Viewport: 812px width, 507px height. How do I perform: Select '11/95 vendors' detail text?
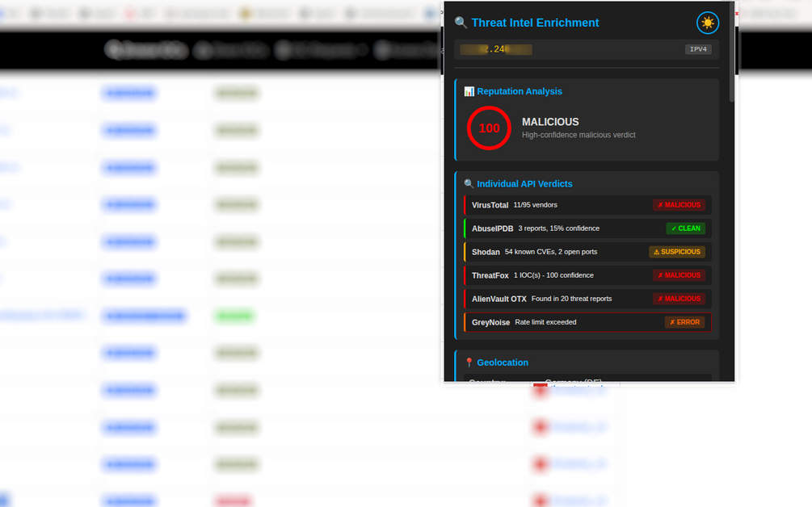point(536,205)
